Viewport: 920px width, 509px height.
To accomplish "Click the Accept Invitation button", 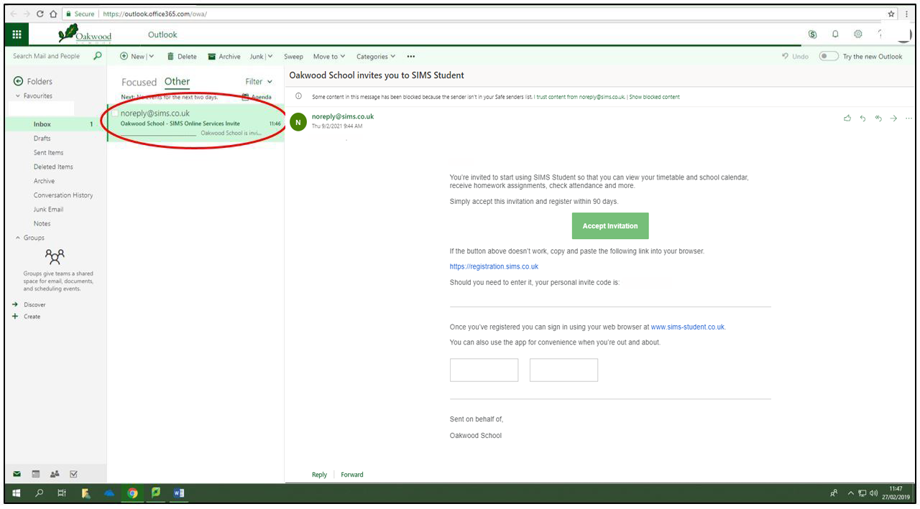I will click(610, 226).
